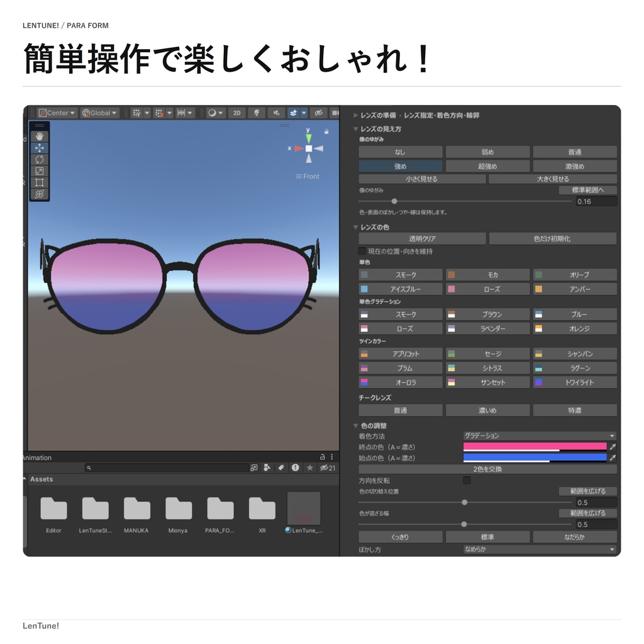Image resolution: width=644 pixels, height=644 pixels.
Task: Toggle hidden objects visibility eye icon
Action: (x=318, y=113)
